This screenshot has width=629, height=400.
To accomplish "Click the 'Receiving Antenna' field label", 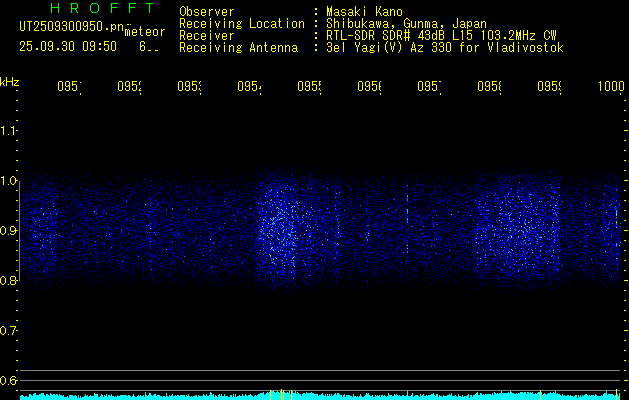I will 239,48.
